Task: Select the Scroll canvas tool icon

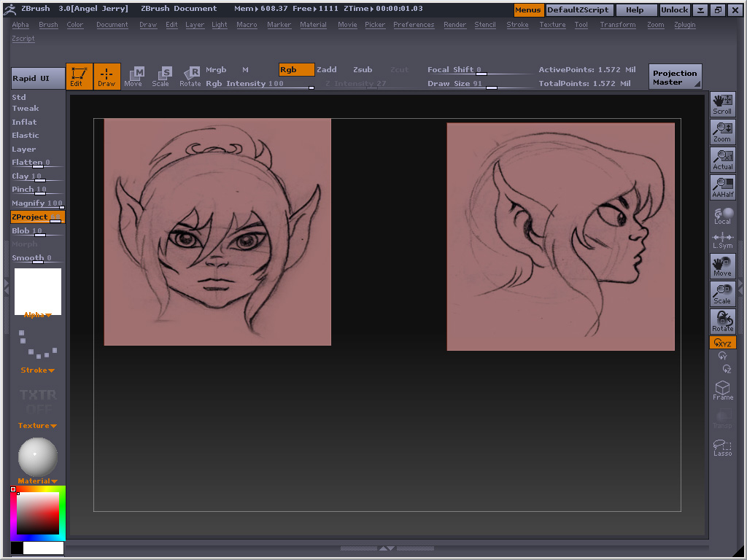Action: pos(722,104)
